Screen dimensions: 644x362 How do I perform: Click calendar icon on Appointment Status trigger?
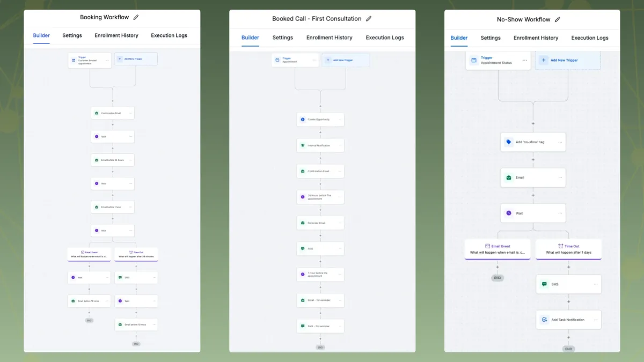(474, 60)
